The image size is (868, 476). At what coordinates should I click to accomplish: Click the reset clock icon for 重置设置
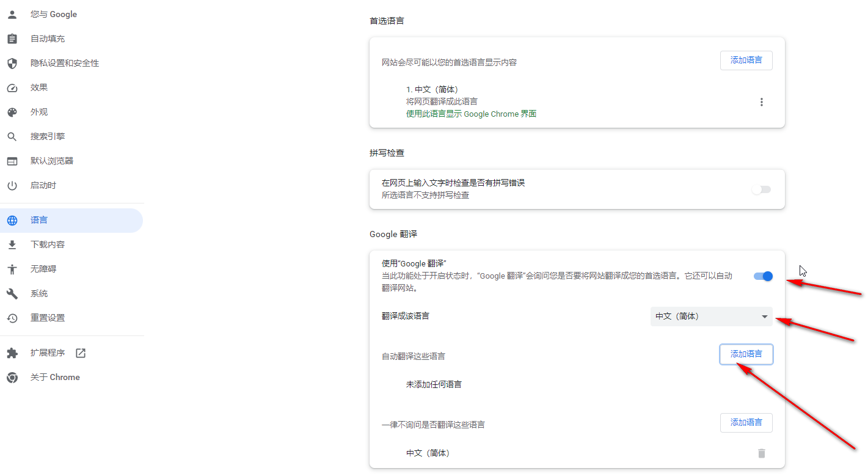pos(12,318)
